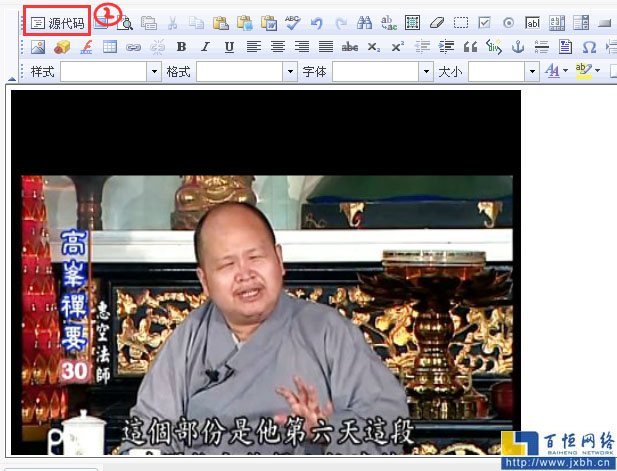Open the 样式 style dropdown
This screenshot has height=471, width=617.
[x=154, y=72]
